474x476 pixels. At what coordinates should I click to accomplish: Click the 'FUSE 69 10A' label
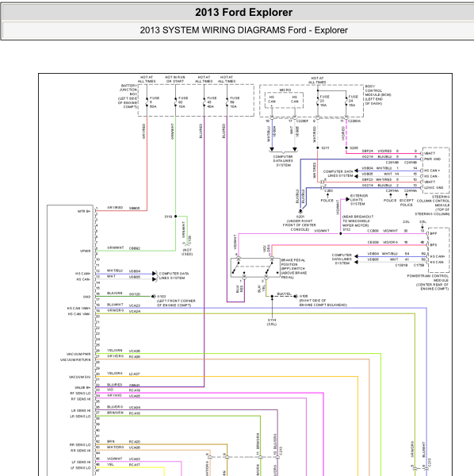tap(235, 102)
